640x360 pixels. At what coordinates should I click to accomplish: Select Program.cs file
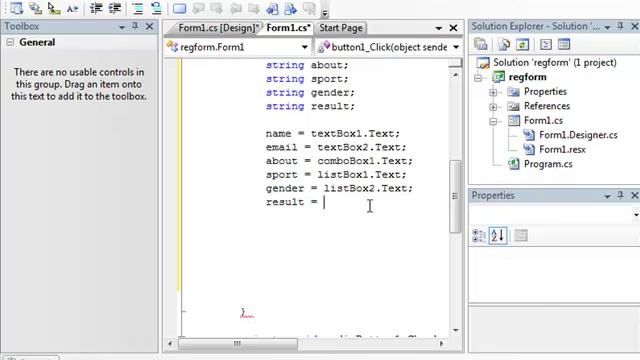point(548,164)
